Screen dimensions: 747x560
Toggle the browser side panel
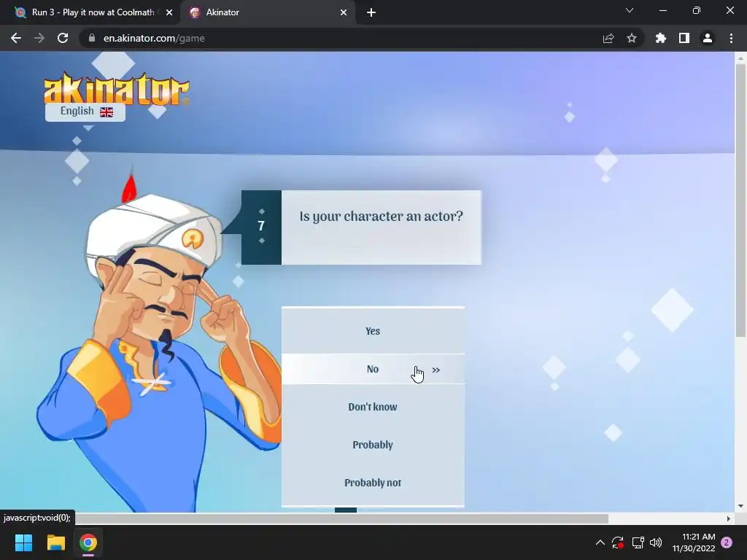[684, 38]
